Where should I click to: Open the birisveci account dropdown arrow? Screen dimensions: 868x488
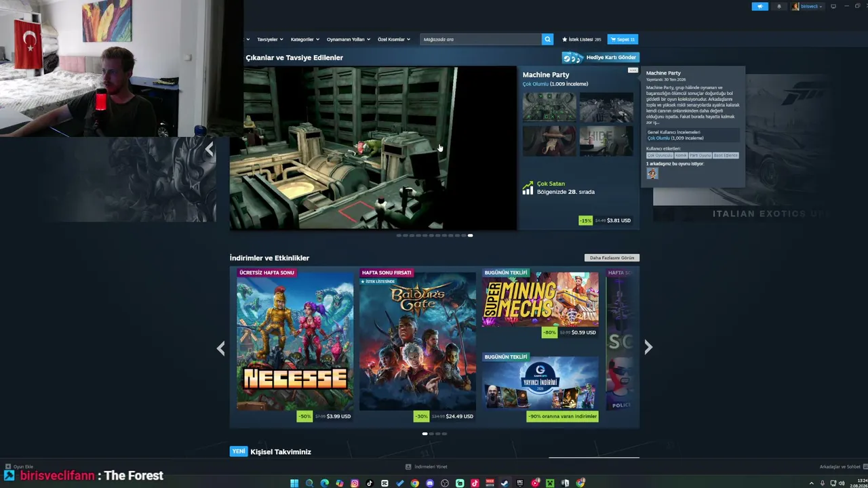point(821,7)
